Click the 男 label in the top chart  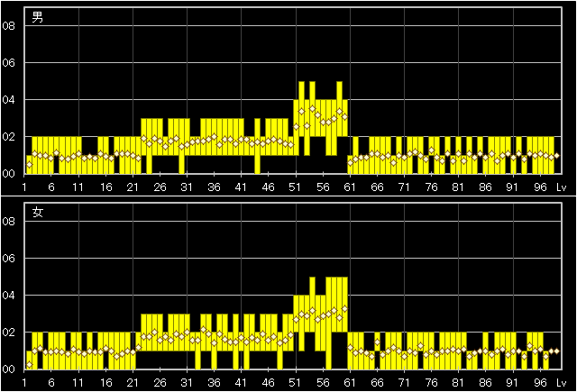pos(38,17)
